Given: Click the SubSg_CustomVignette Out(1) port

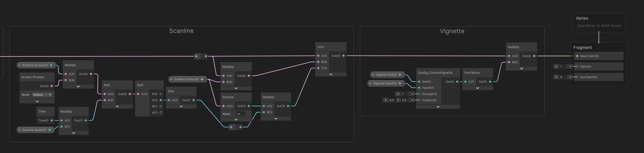Looking at the screenshot, I should click(457, 82).
